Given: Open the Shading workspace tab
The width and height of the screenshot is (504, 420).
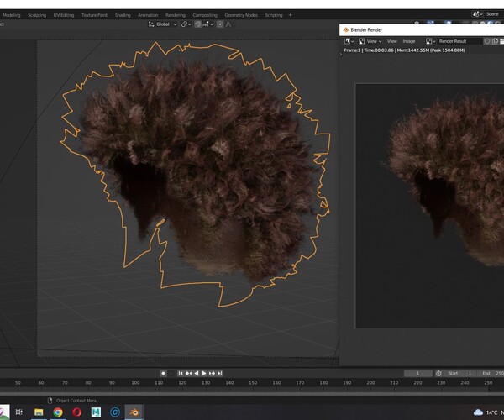Looking at the screenshot, I should tap(123, 15).
